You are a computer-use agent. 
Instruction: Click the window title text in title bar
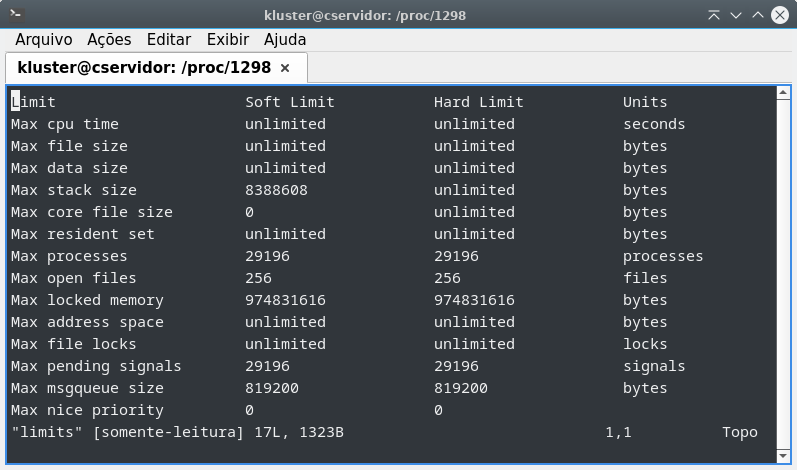click(365, 15)
